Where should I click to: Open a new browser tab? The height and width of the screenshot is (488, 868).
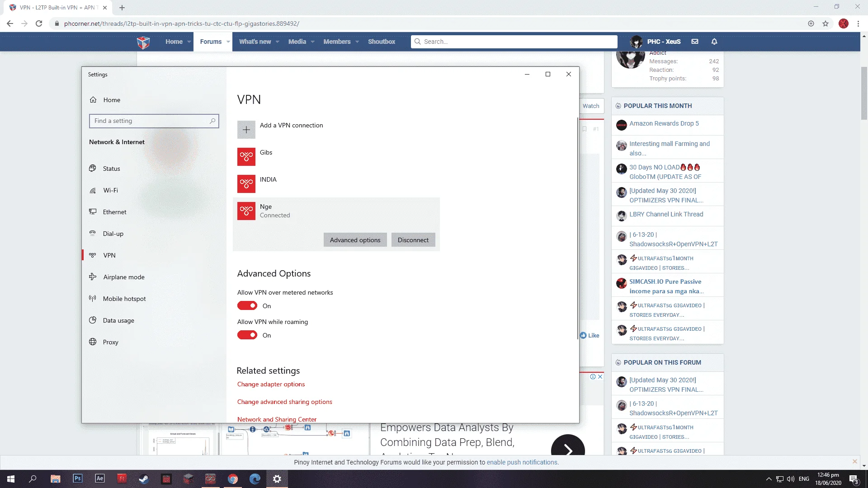122,8
